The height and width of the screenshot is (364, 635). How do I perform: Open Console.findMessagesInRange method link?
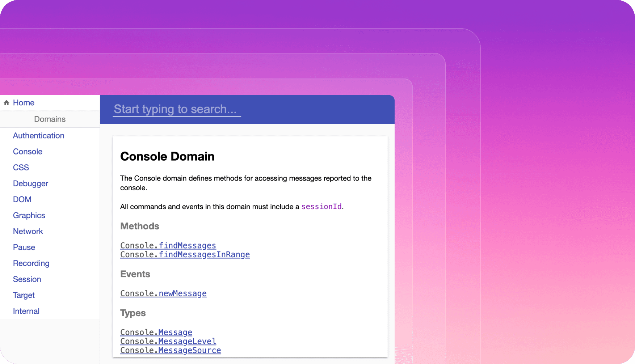185,254
